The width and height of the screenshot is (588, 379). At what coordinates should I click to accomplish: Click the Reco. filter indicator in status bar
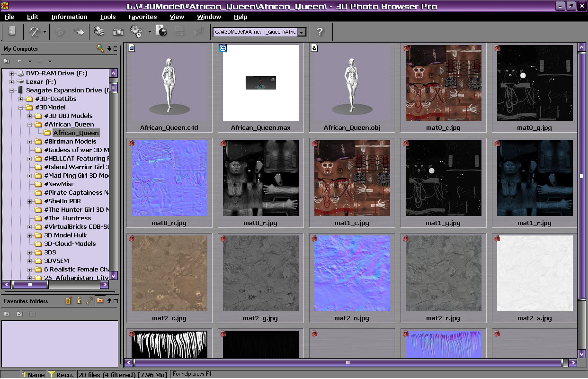tap(62, 374)
